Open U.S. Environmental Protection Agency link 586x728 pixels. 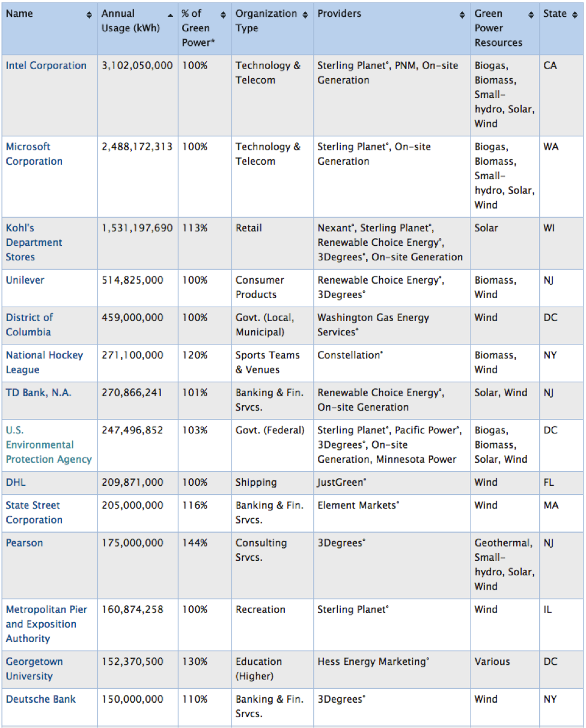(49, 445)
